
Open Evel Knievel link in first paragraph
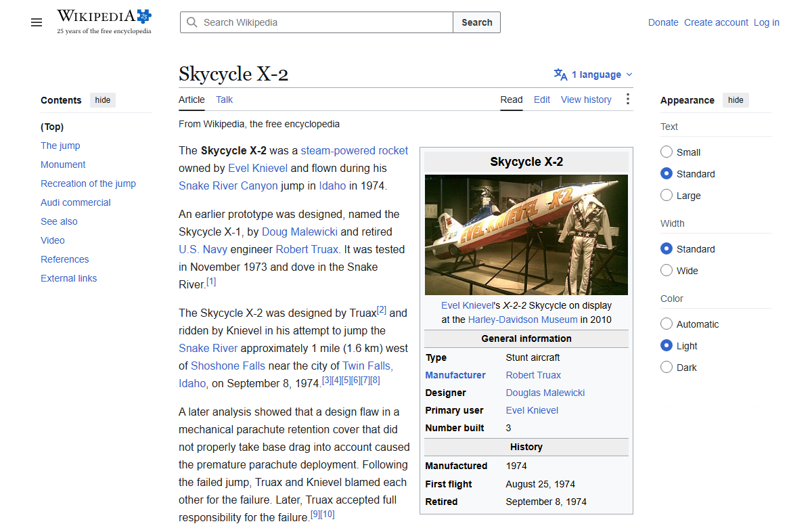[x=258, y=168]
